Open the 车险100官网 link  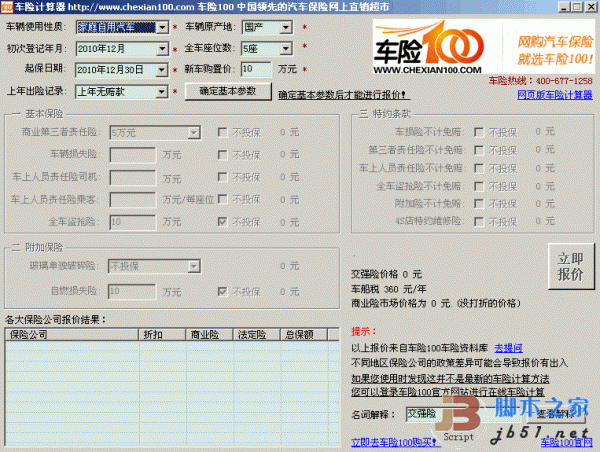click(x=566, y=442)
